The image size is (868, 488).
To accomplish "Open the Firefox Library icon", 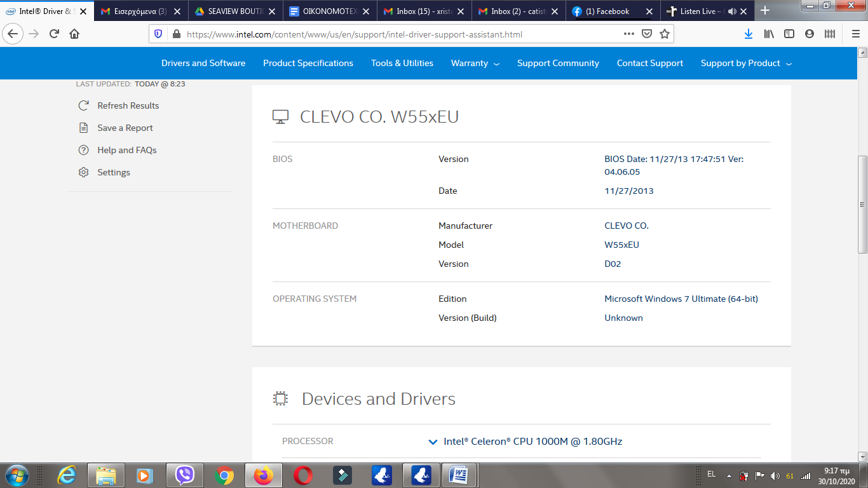I will pos(769,34).
